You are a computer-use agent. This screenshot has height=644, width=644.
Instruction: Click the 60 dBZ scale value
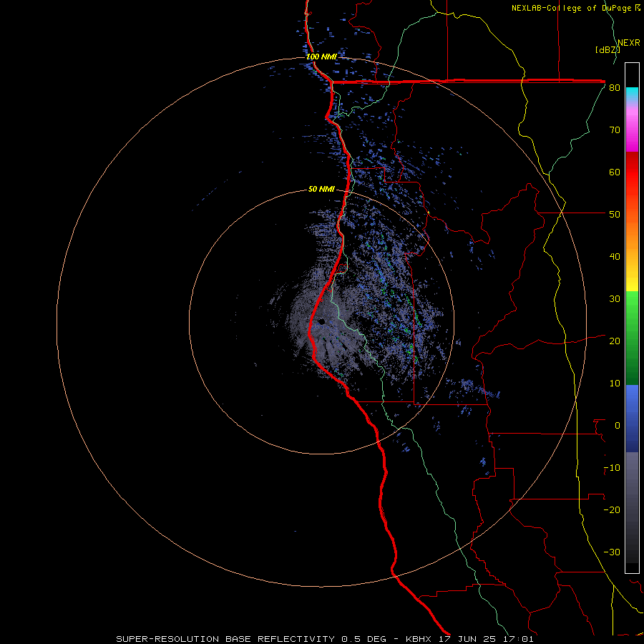click(x=615, y=172)
